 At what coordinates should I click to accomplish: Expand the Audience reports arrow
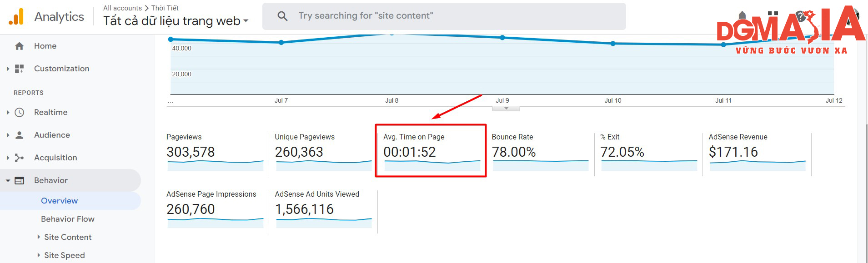[8, 135]
